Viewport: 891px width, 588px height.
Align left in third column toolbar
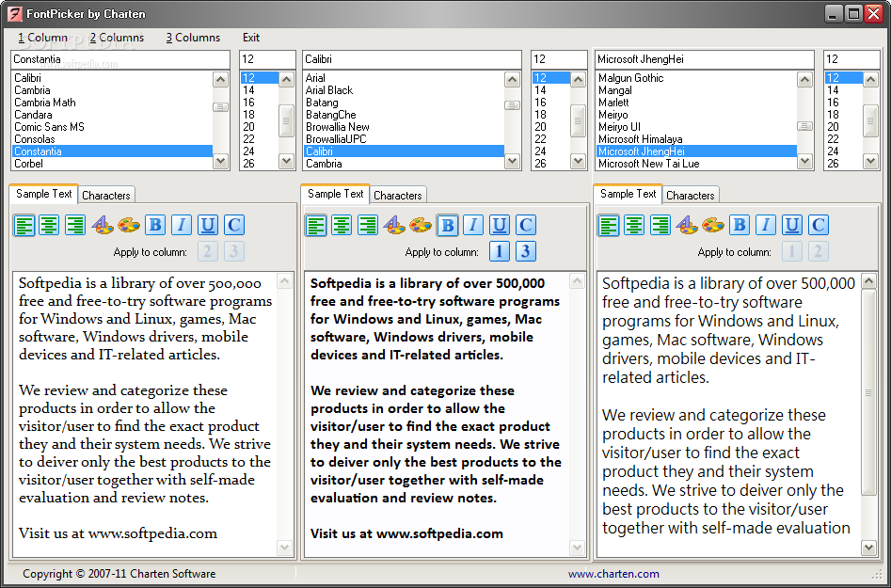pos(609,225)
